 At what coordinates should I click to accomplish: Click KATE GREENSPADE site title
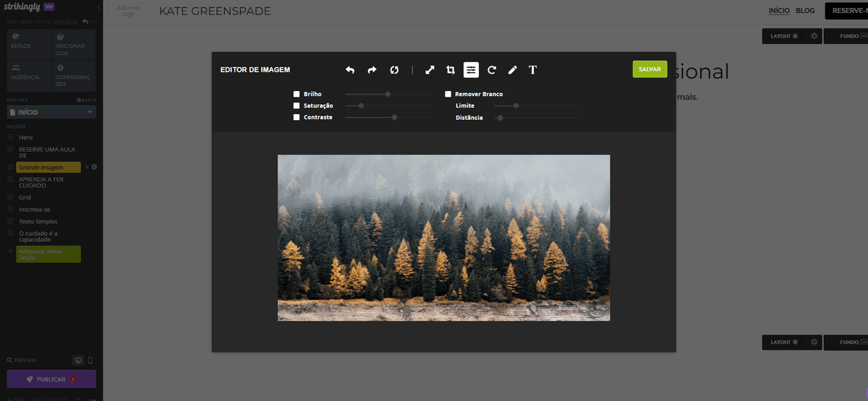pos(215,11)
